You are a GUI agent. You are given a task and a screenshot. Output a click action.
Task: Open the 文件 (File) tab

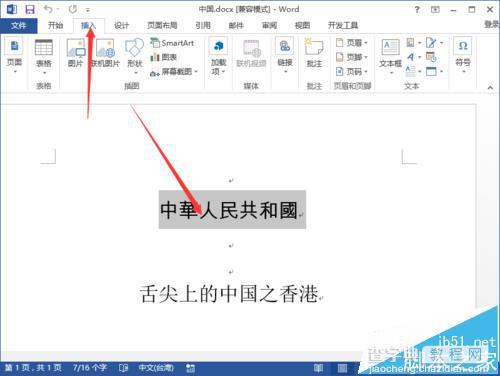click(18, 25)
